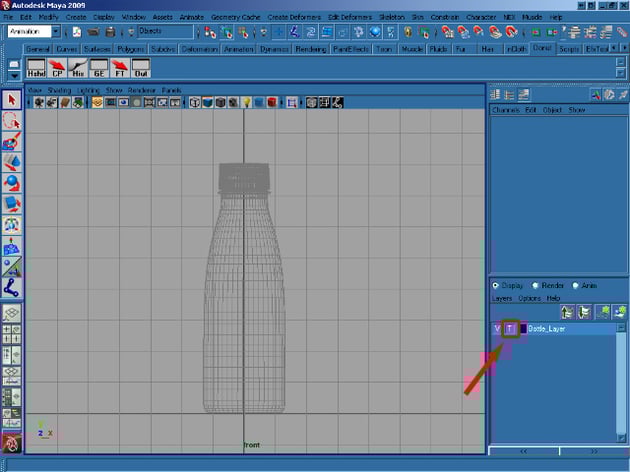Image resolution: width=630 pixels, height=472 pixels.
Task: Click the CP shelf button
Action: pos(58,69)
